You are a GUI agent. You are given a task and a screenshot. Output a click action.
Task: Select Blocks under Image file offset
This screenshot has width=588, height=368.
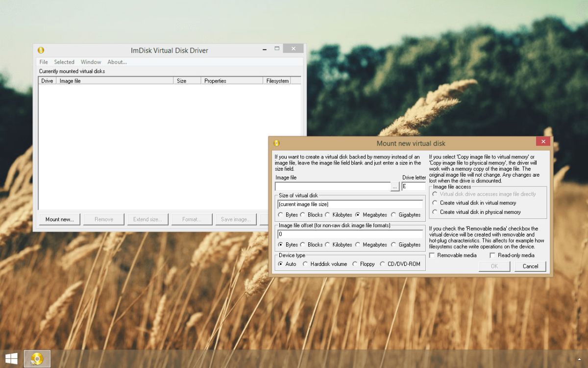[x=312, y=245]
